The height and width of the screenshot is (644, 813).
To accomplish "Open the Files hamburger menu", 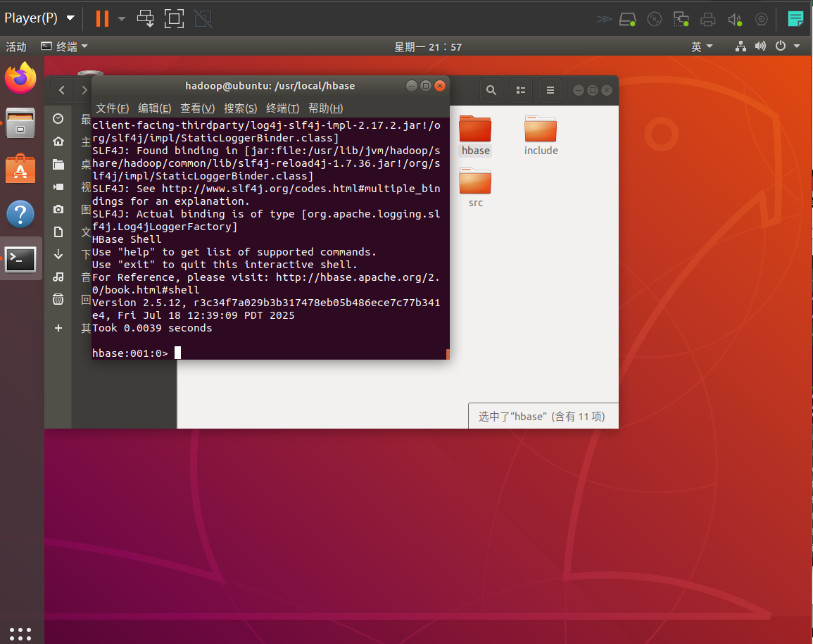I will click(550, 90).
